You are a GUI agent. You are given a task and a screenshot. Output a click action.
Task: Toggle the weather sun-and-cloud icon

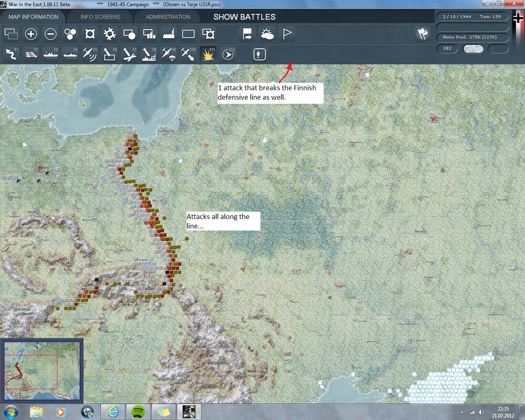(x=267, y=34)
